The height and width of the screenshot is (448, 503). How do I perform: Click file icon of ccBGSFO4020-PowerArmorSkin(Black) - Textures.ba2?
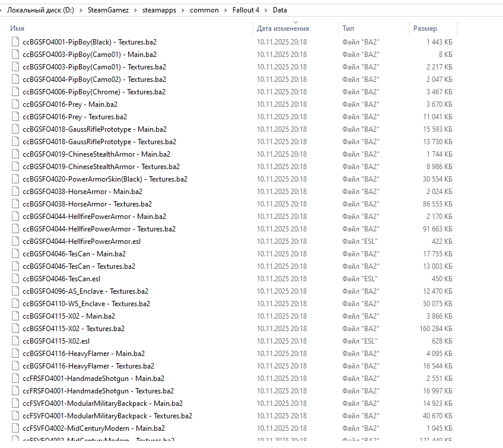[15, 179]
